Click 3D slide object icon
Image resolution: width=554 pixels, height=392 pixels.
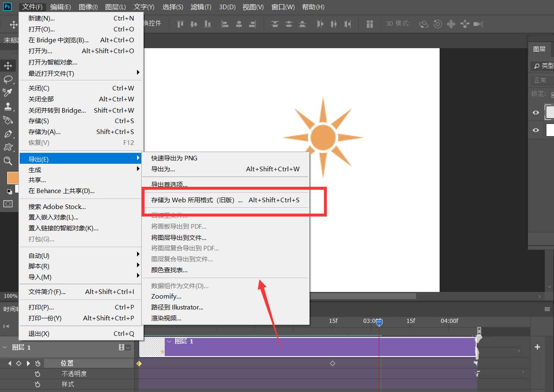pos(465,24)
